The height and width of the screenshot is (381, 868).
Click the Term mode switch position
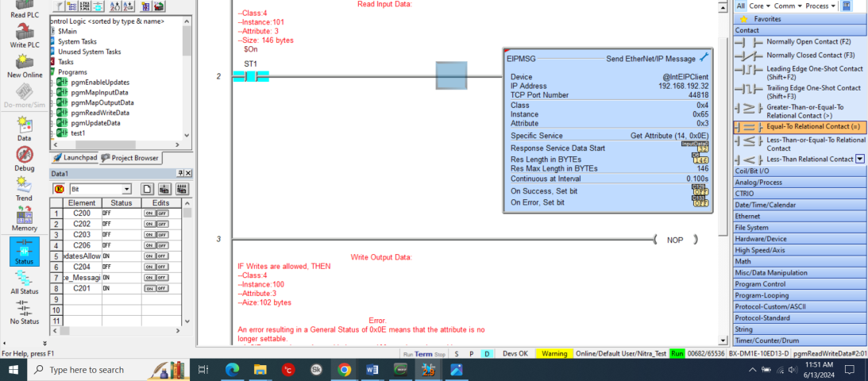coord(423,353)
